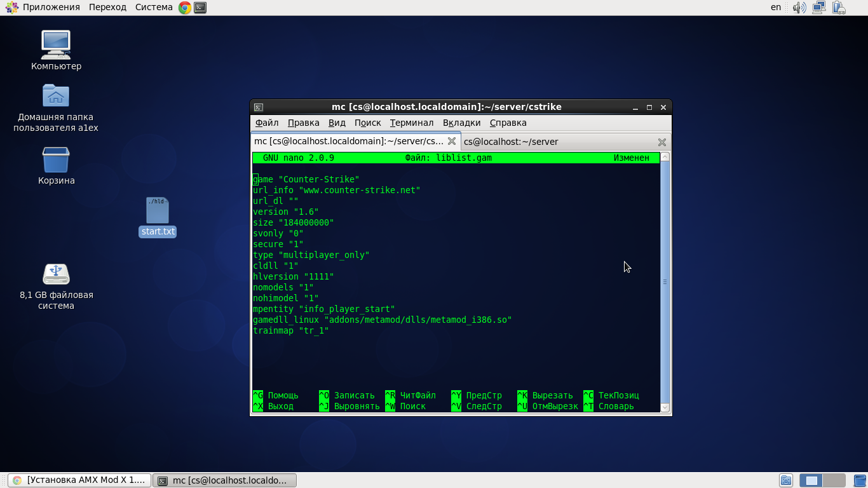Viewport: 868px width, 488px height.
Task: Select the Корзина desktop icon
Action: coord(56,166)
